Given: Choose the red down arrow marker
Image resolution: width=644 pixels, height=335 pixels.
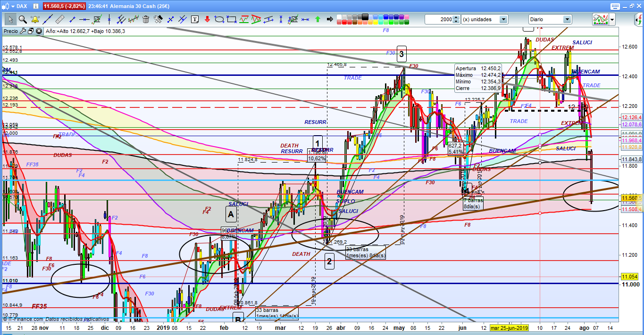Looking at the screenshot, I should [207, 19].
